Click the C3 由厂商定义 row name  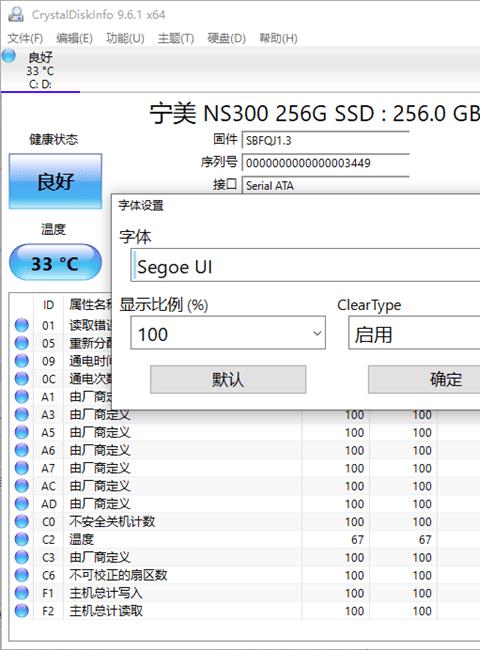pyautogui.click(x=100, y=557)
